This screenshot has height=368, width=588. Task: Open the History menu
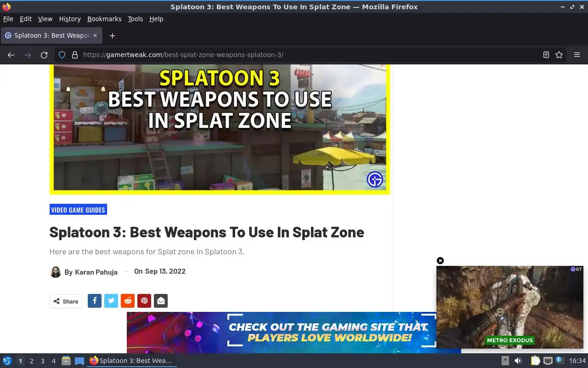70,19
